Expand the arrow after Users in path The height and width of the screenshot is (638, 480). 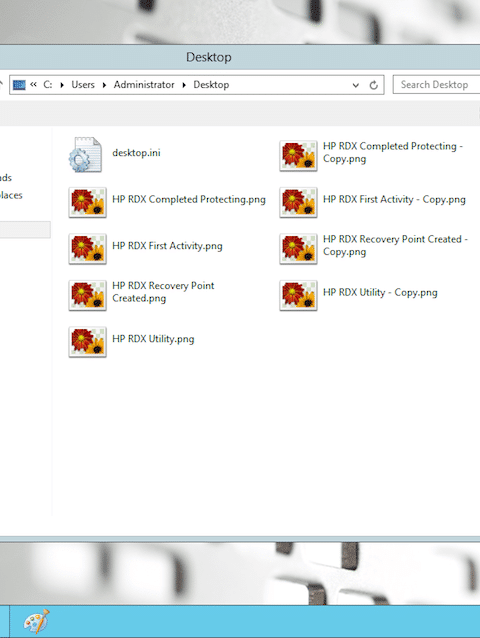click(104, 85)
